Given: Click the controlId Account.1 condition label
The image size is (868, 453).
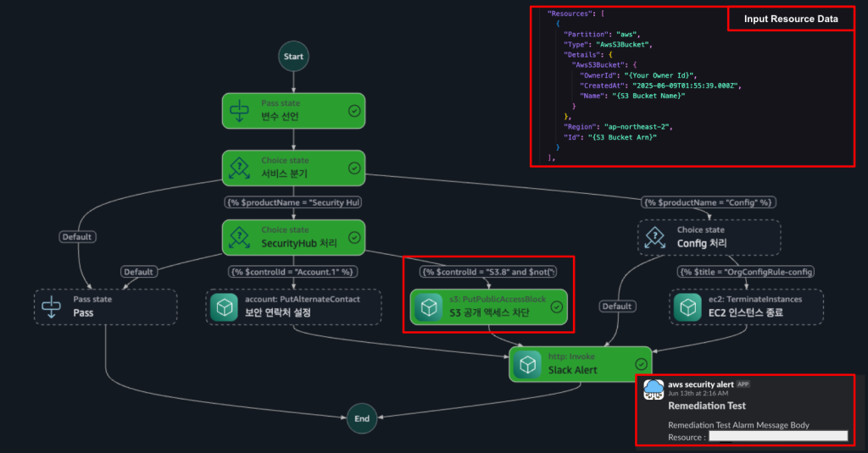Looking at the screenshot, I should tap(293, 272).
